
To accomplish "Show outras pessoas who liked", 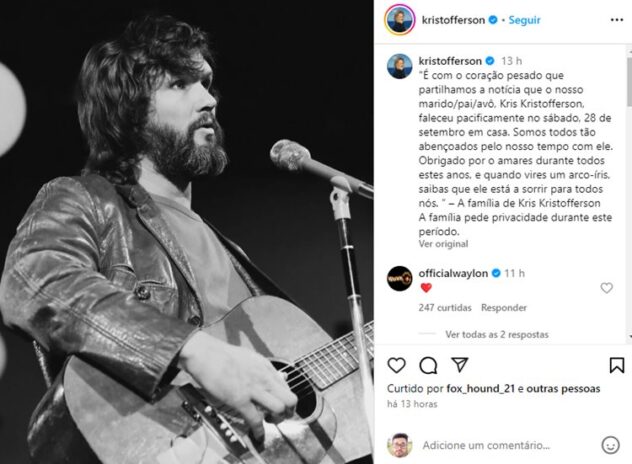I will point(563,389).
